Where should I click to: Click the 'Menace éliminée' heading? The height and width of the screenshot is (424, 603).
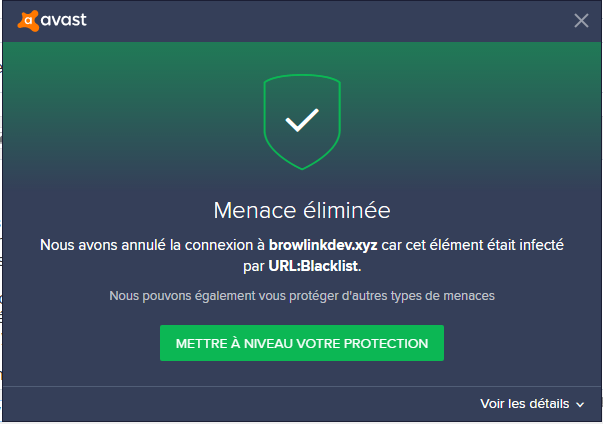(301, 210)
